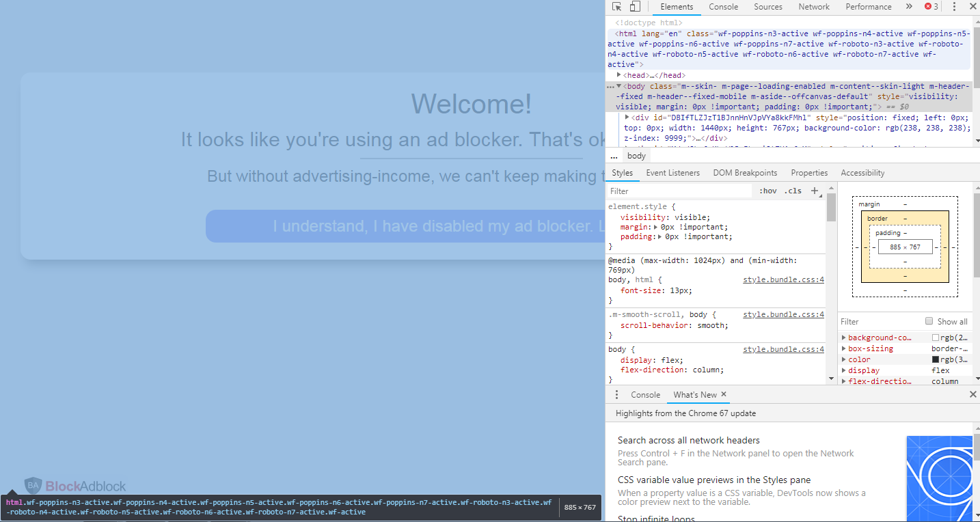980x522 pixels.
Task: Click the element.style selector line
Action: click(x=642, y=206)
